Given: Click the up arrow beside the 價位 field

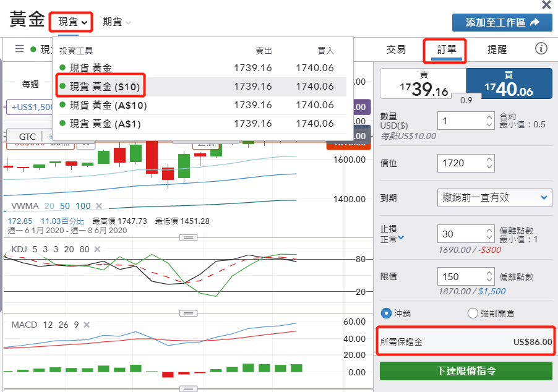Looking at the screenshot, I should tap(489, 159).
